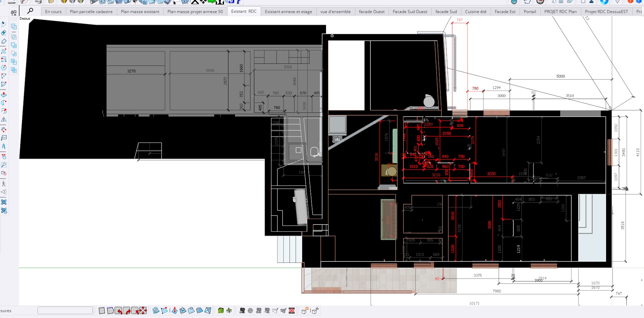This screenshot has width=644, height=318.
Task: Select the Freehand drawing tool
Action: coord(4,51)
